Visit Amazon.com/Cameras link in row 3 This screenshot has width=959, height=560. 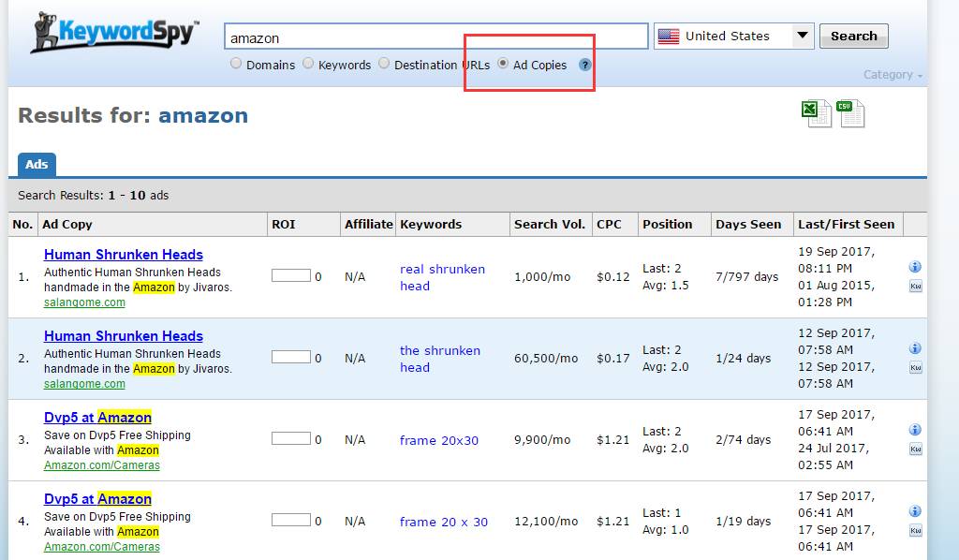102,464
